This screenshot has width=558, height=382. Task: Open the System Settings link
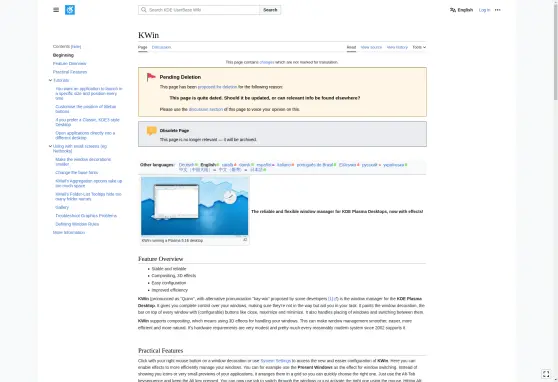pos(275,361)
